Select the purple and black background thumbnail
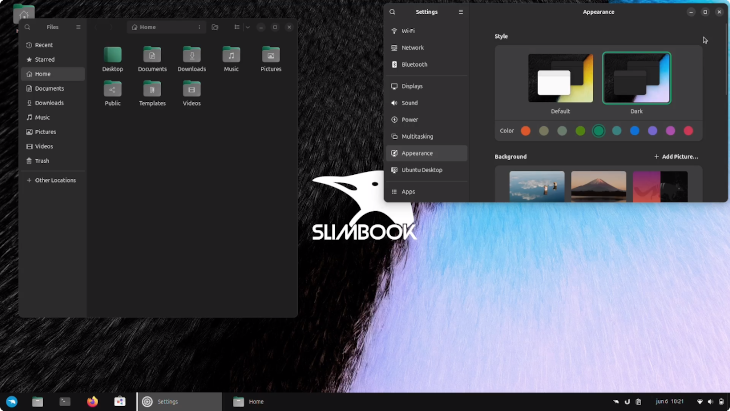This screenshot has width=730, height=411. (660, 186)
